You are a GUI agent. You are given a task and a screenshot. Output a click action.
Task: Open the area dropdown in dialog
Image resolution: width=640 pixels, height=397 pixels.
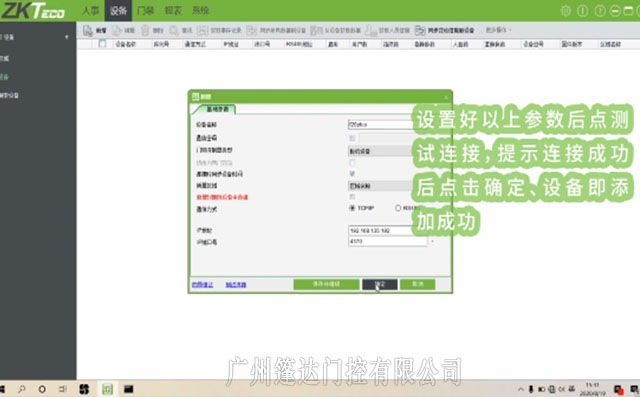[380, 186]
